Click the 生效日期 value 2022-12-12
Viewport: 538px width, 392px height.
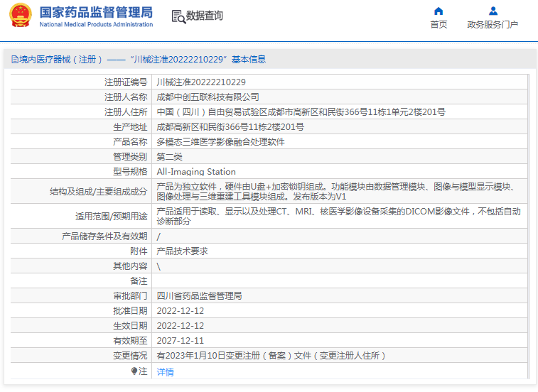click(x=181, y=325)
